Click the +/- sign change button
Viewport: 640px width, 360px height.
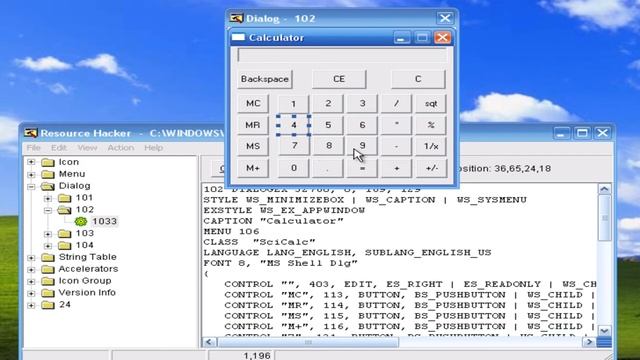point(431,168)
